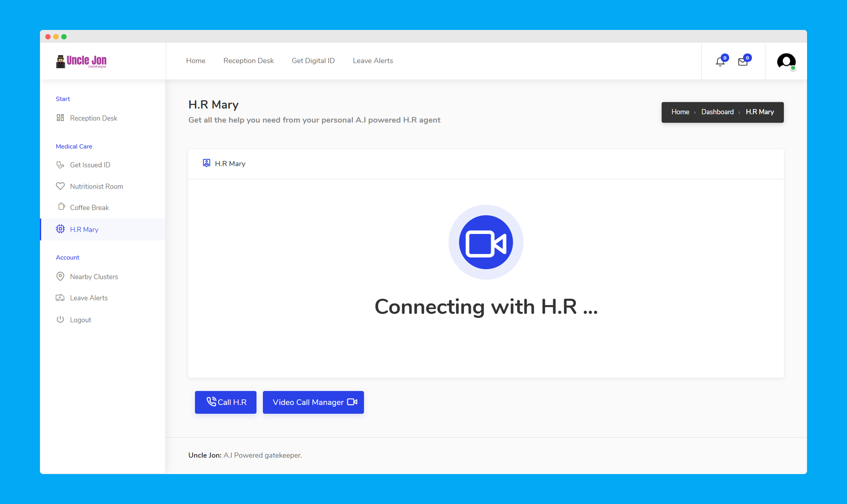Click the H.R Mary chip icon in sidebar

(60, 229)
